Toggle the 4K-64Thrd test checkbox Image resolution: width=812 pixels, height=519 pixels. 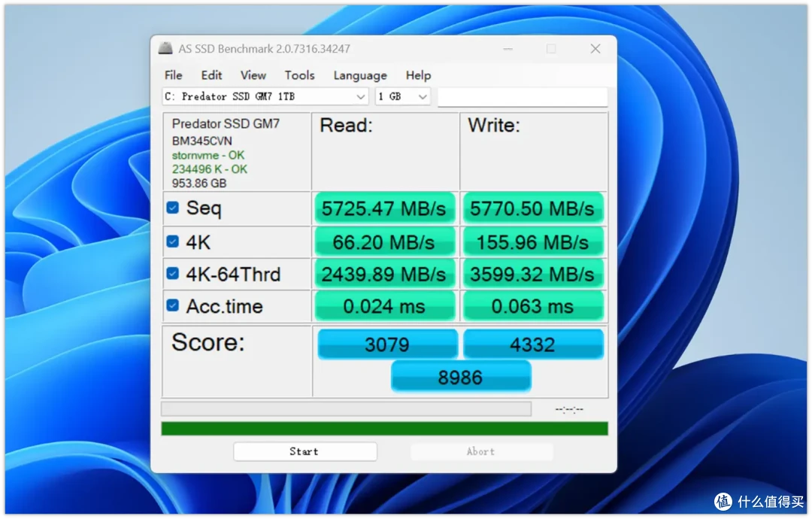pyautogui.click(x=172, y=274)
